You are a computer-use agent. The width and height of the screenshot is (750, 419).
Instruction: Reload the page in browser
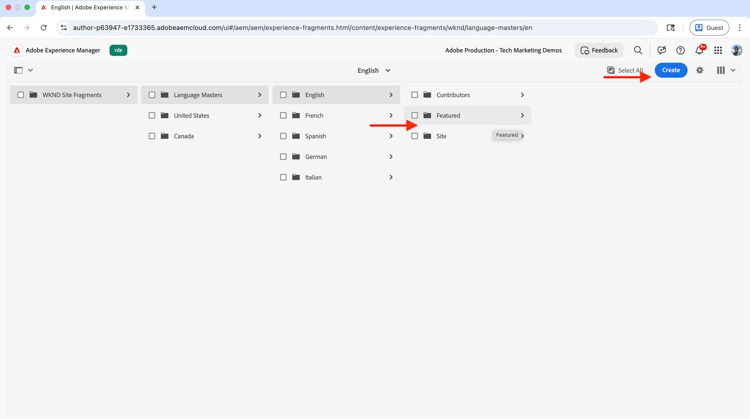44,28
